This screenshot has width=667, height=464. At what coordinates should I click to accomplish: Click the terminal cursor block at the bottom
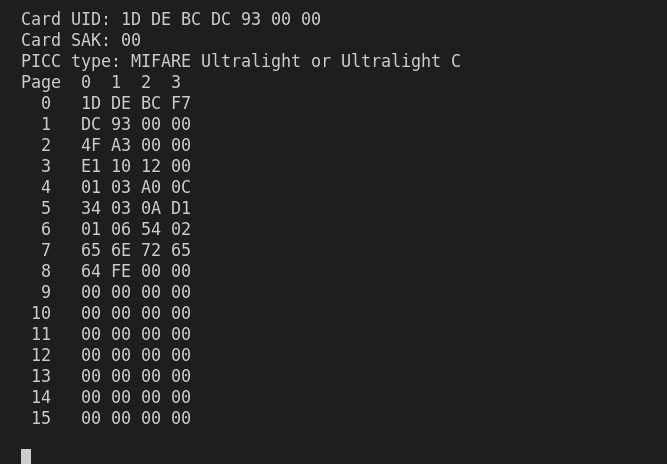pos(26,456)
